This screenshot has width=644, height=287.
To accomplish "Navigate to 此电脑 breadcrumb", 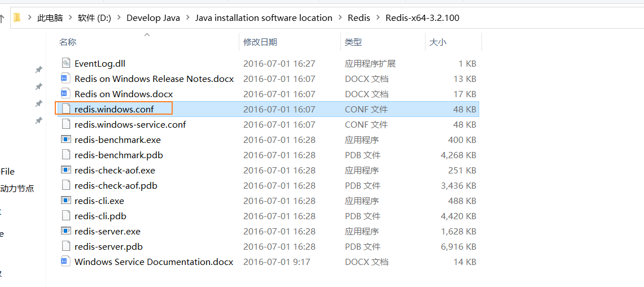I will click(50, 18).
